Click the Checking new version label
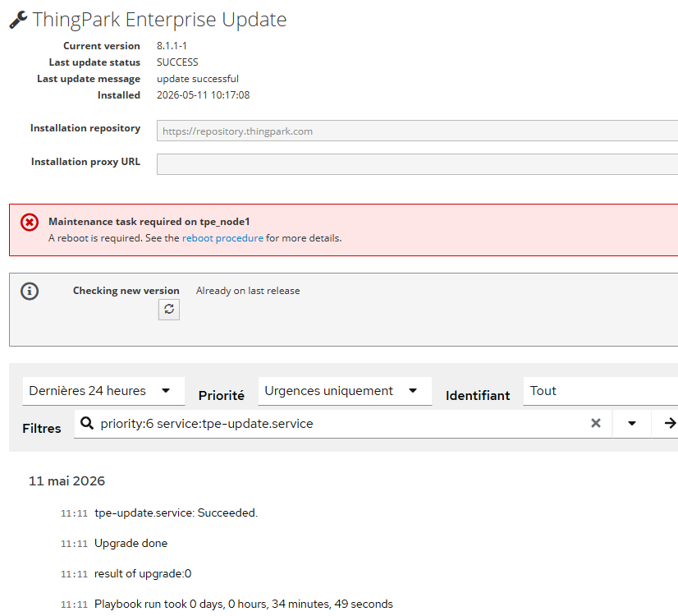This screenshot has height=616, width=678. [126, 291]
